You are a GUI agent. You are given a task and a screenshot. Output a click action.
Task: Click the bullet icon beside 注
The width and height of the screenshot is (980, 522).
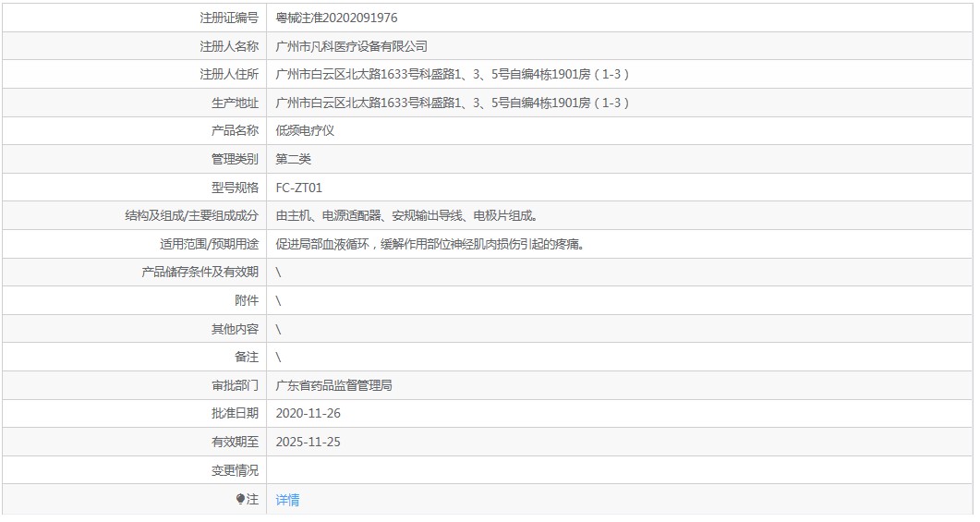point(240,499)
